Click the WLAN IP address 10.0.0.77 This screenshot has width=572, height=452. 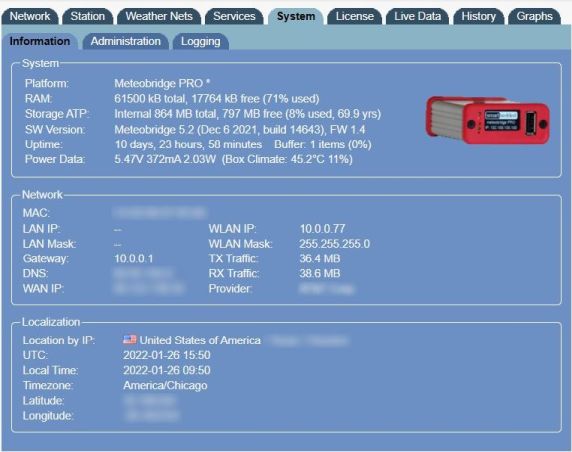coord(322,229)
